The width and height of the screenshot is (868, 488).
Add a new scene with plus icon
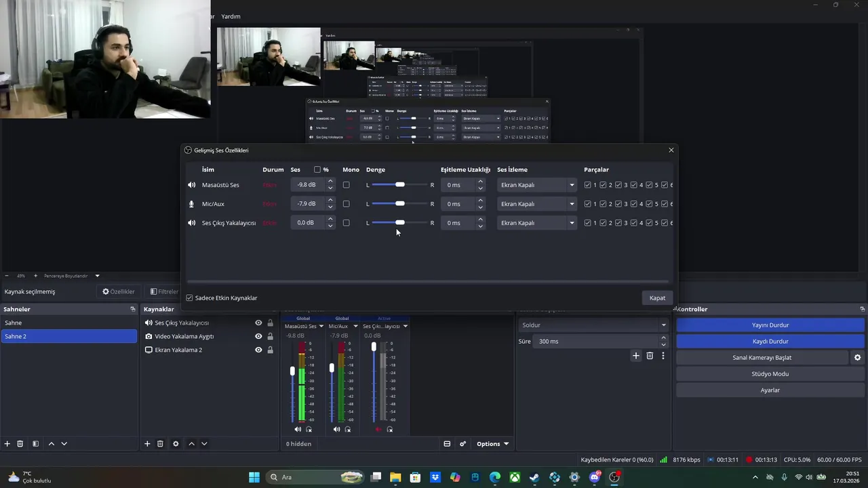click(7, 444)
